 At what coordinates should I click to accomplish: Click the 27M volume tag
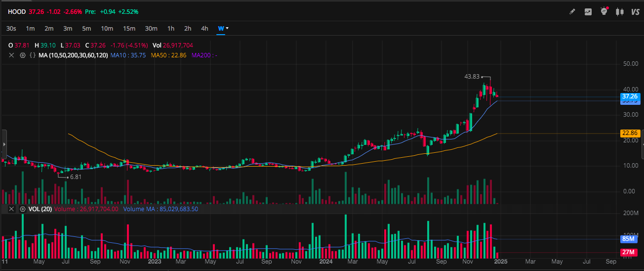(629, 252)
